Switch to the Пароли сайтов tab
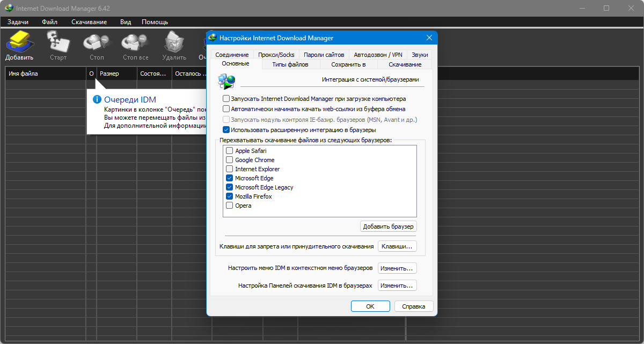Image resolution: width=644 pixels, height=344 pixels. 324,55
